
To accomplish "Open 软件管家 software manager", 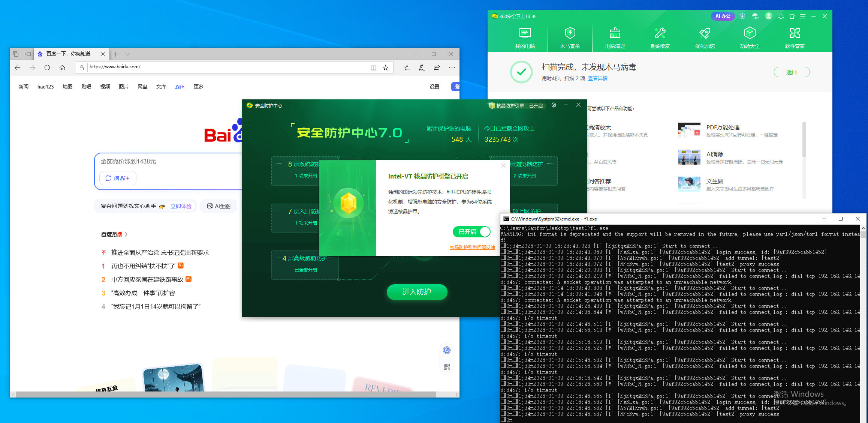I will (795, 37).
